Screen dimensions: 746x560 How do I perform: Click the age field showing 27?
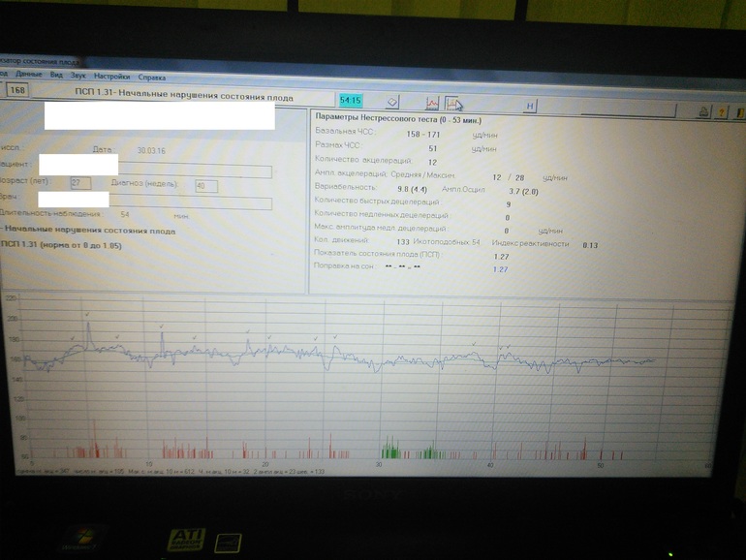point(81,182)
